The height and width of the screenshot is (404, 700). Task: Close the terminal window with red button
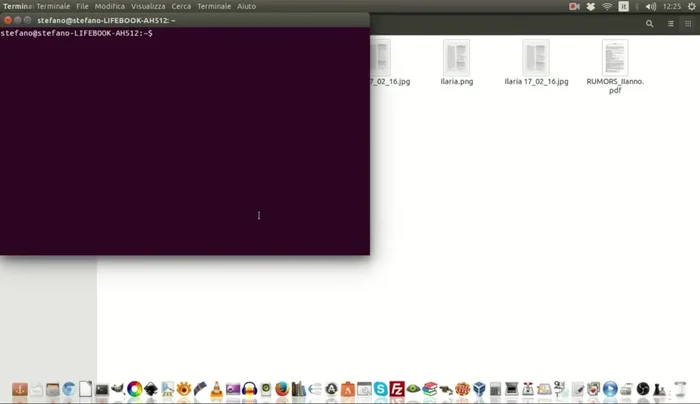pos(8,20)
